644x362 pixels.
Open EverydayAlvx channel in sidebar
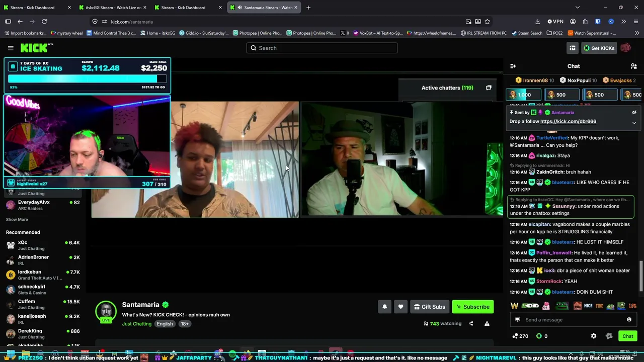click(x=43, y=205)
